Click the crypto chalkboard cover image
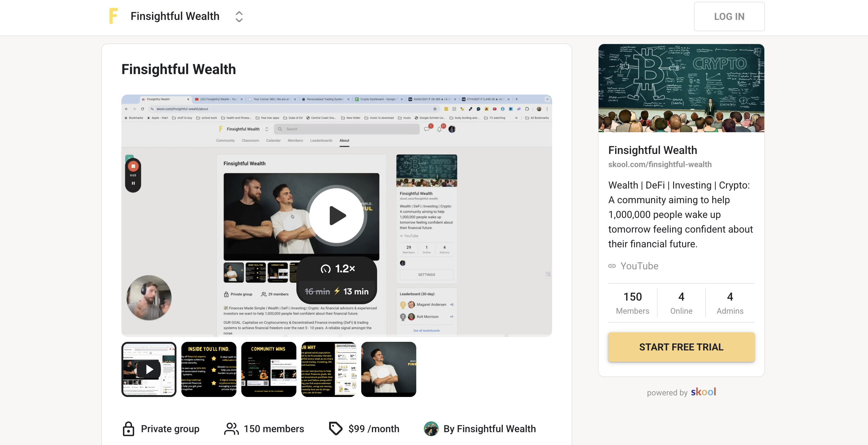 681,88
